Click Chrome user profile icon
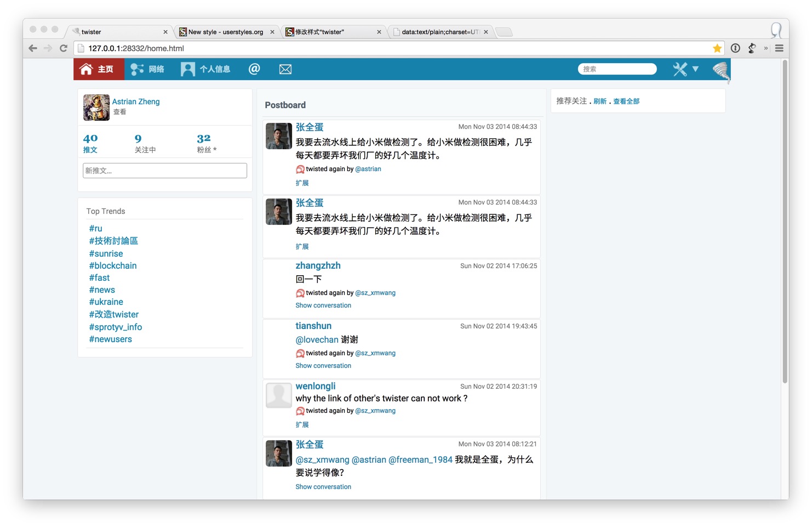This screenshot has width=812, height=527. pos(776,30)
